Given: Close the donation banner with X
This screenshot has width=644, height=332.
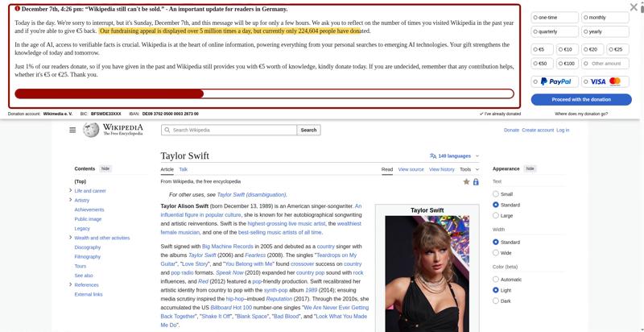Looking at the screenshot, I should (x=634, y=7).
